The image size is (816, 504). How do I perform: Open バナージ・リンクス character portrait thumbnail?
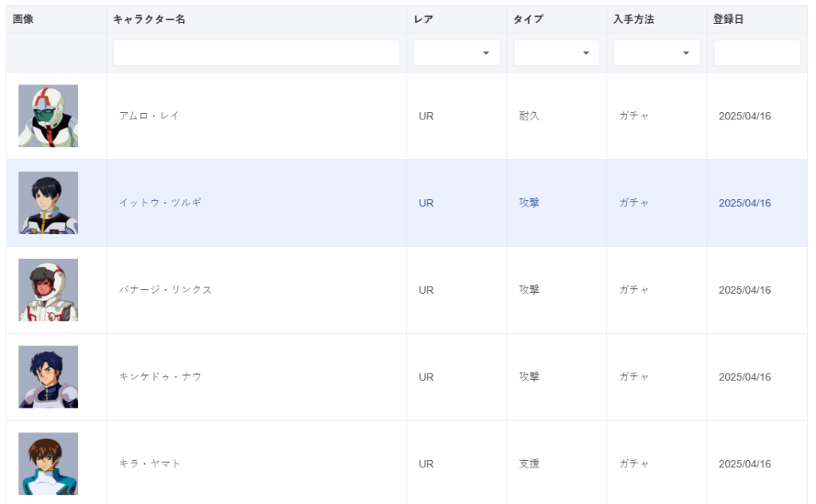coord(49,290)
